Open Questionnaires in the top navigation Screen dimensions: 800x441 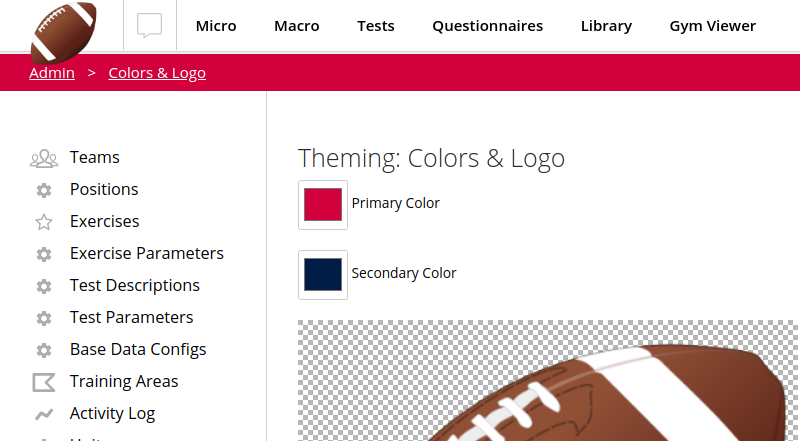487,26
